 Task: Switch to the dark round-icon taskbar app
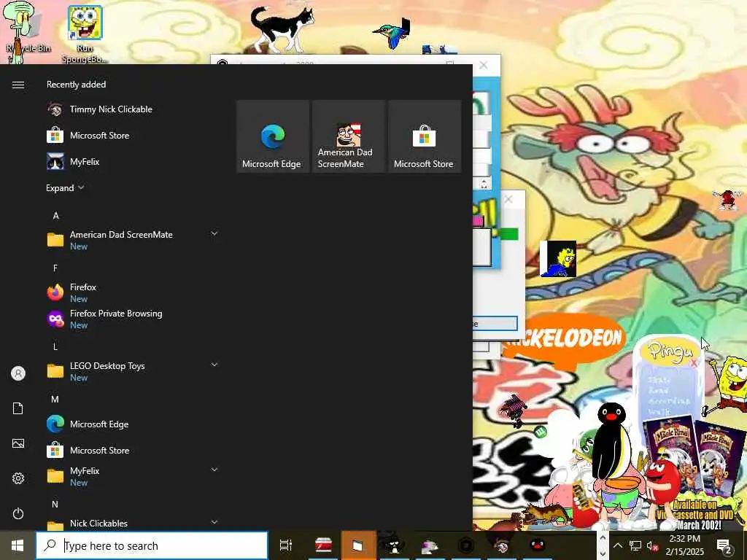point(466,545)
